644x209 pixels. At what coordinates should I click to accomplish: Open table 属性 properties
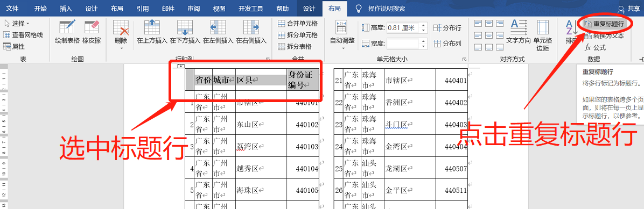coord(14,46)
